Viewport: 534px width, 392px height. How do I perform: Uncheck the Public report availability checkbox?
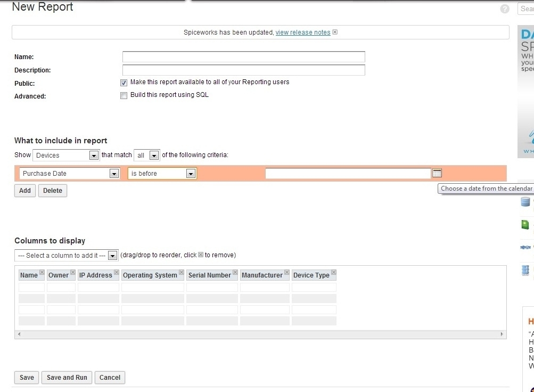[124, 82]
